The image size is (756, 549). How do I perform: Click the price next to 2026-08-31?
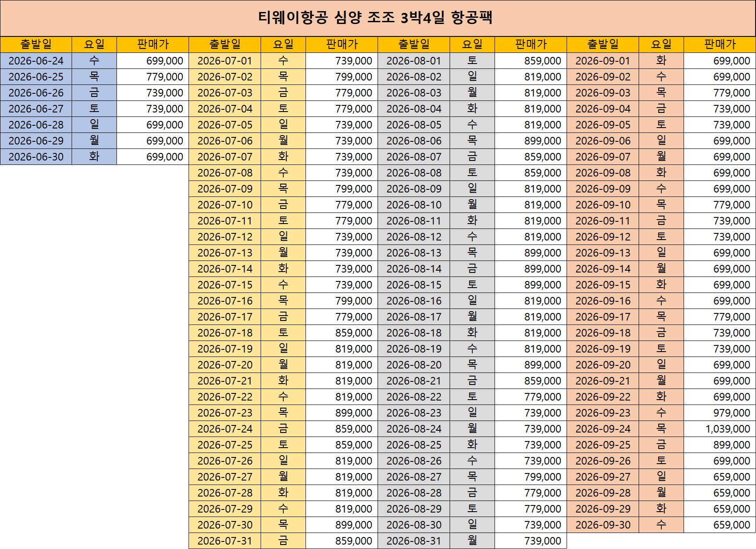[531, 541]
